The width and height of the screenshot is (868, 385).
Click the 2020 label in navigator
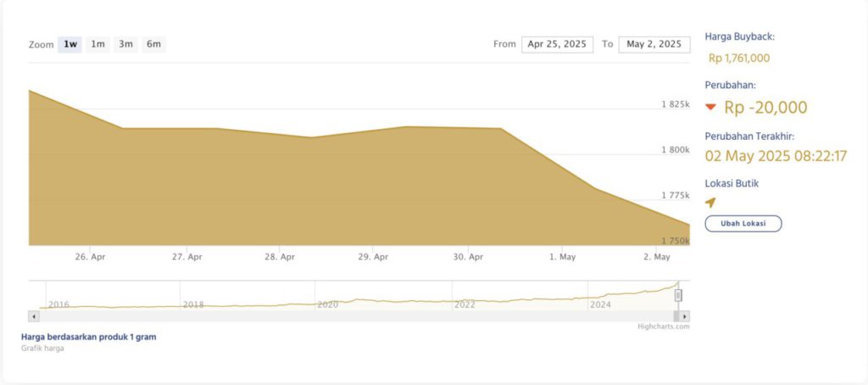[327, 304]
